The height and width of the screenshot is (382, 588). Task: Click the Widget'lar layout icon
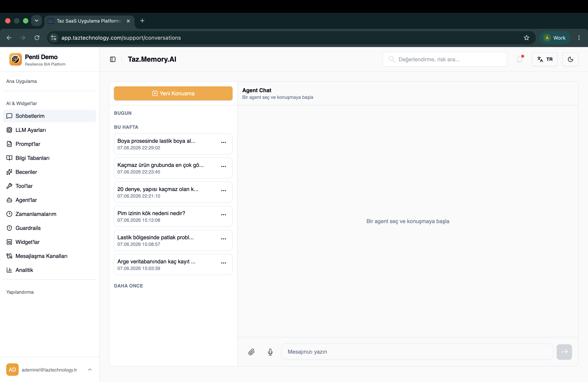(x=9, y=242)
